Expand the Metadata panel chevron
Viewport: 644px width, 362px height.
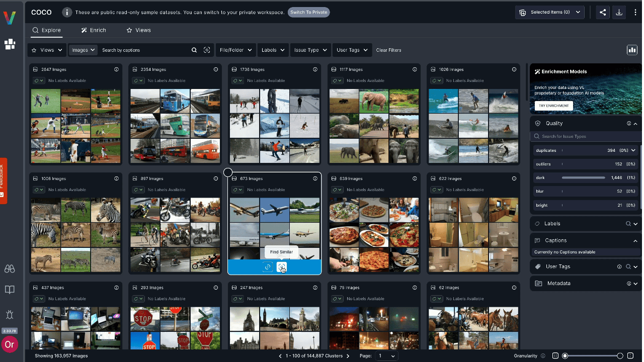click(635, 284)
